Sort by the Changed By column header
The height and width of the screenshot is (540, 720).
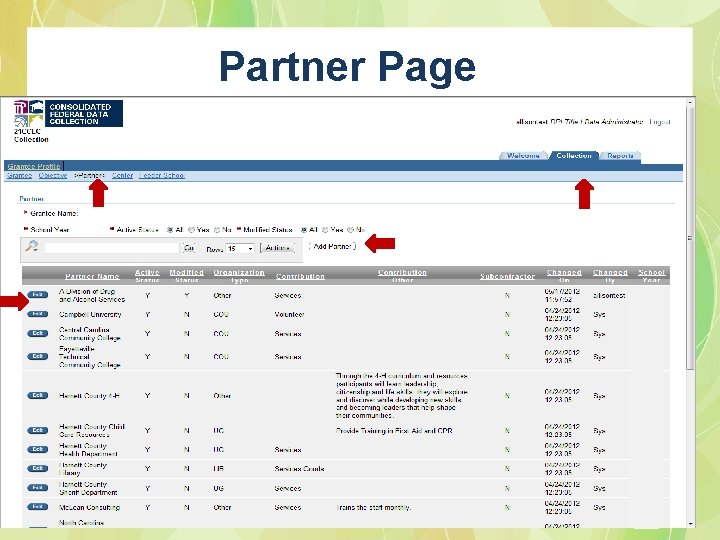pyautogui.click(x=610, y=276)
